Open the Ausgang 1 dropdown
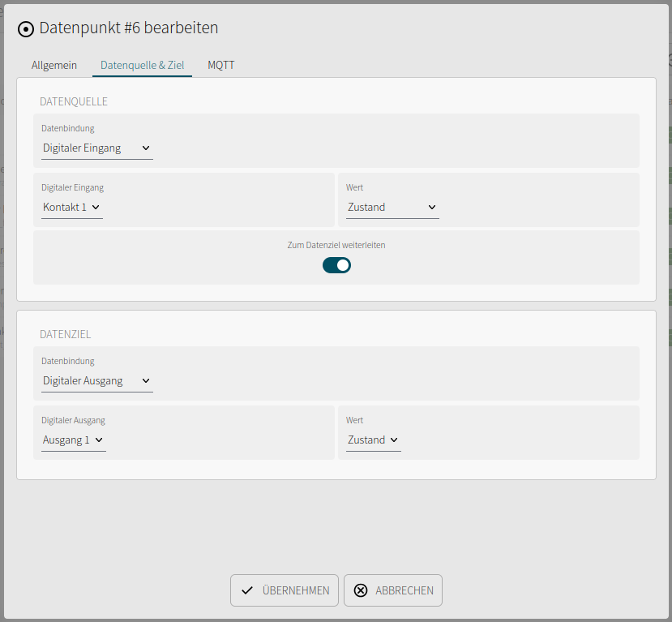The height and width of the screenshot is (622, 672). click(73, 440)
